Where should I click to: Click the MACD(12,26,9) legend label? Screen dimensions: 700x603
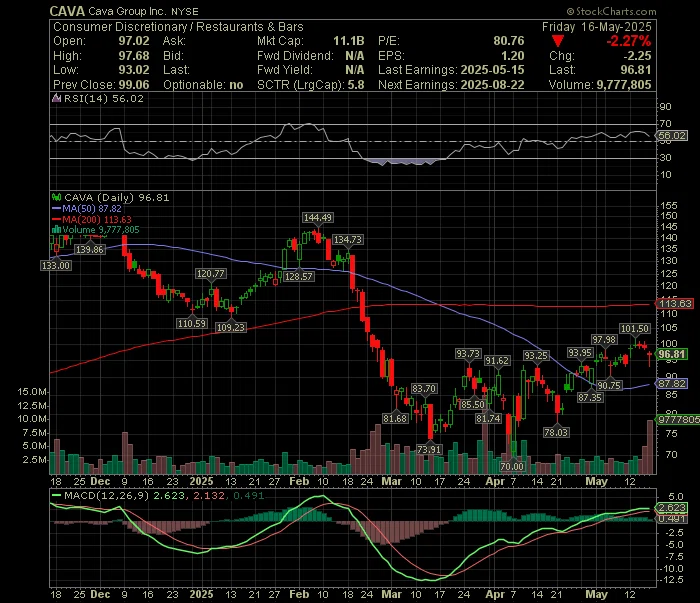(x=106, y=495)
